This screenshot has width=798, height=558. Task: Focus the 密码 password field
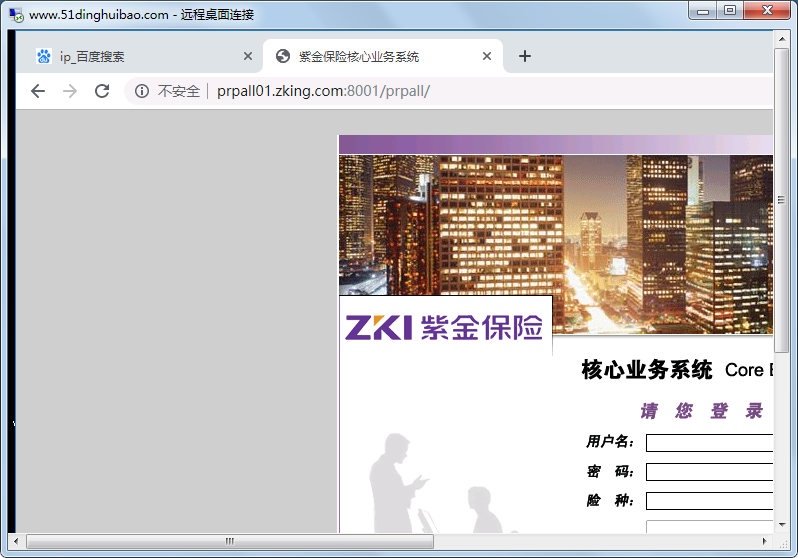(x=709, y=471)
